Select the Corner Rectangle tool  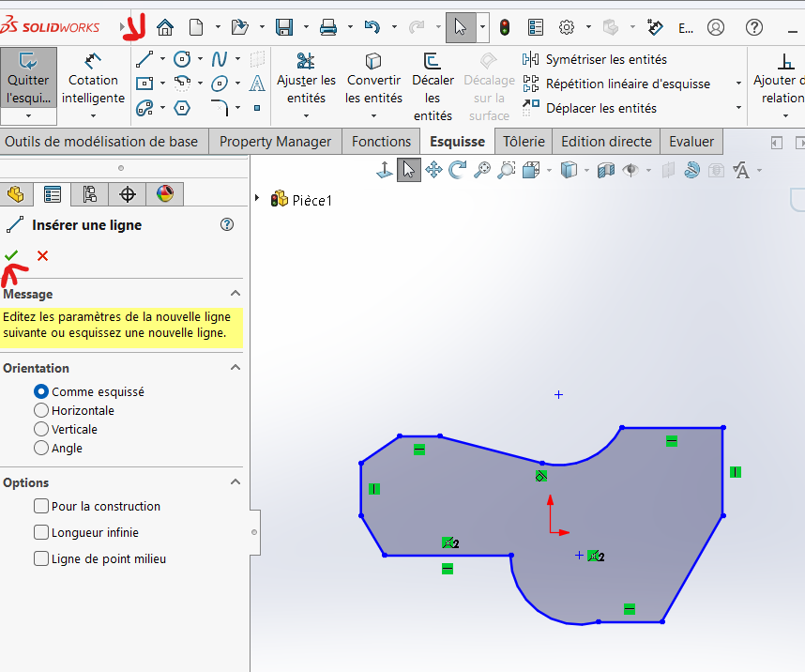144,83
